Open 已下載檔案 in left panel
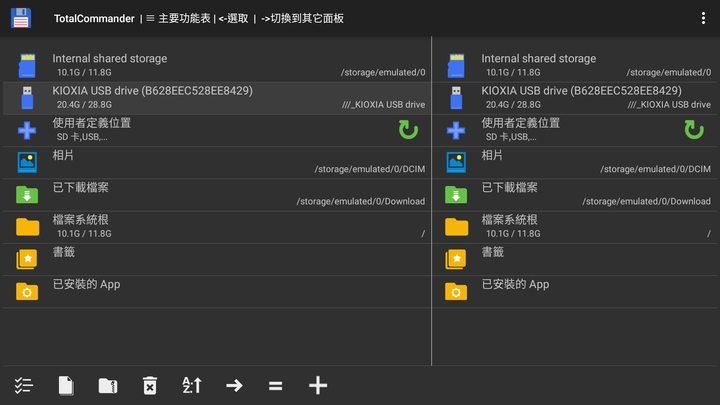 tap(217, 195)
